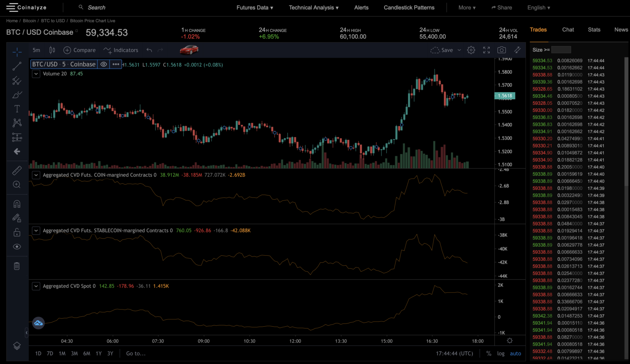This screenshot has width=630, height=364.
Task: Toggle auto scale mode
Action: [516, 353]
